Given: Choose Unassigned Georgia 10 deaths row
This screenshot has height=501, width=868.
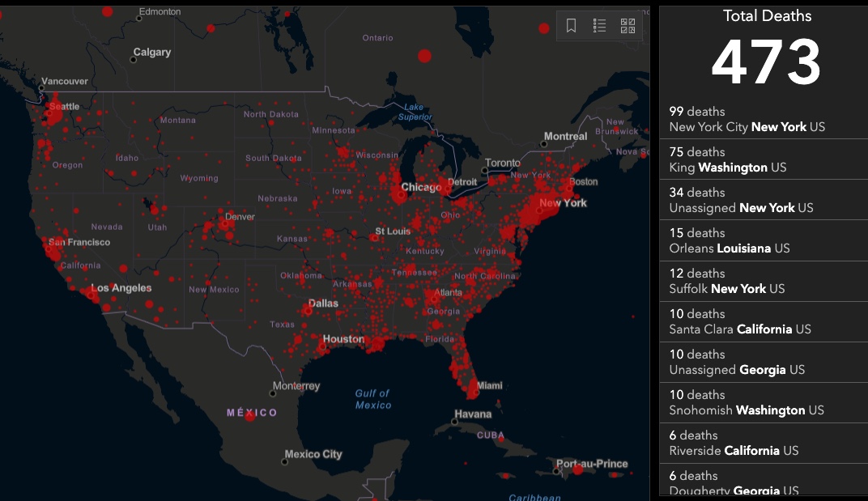Looking at the screenshot, I should pos(763,362).
